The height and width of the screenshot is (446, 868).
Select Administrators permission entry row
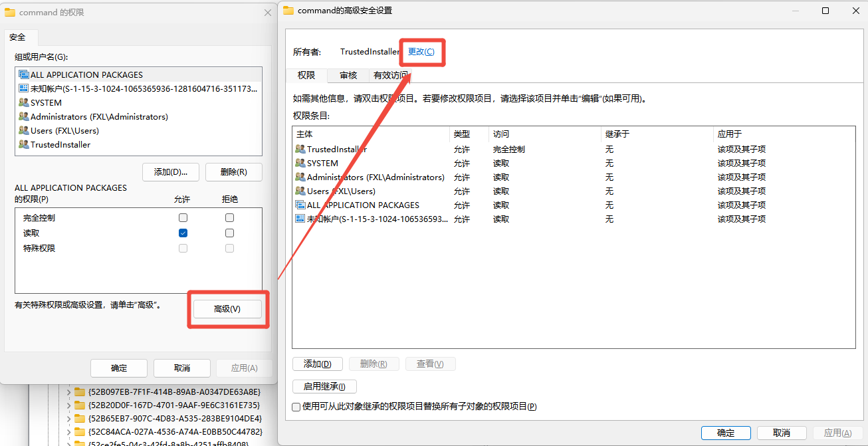coord(574,177)
